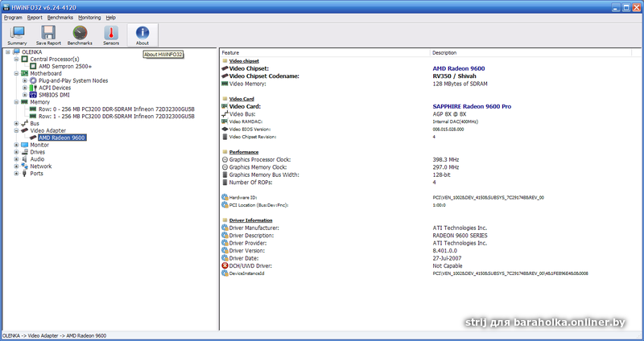The image size is (644, 341).
Task: Click the Monitor display icon
Action: (x=25, y=145)
